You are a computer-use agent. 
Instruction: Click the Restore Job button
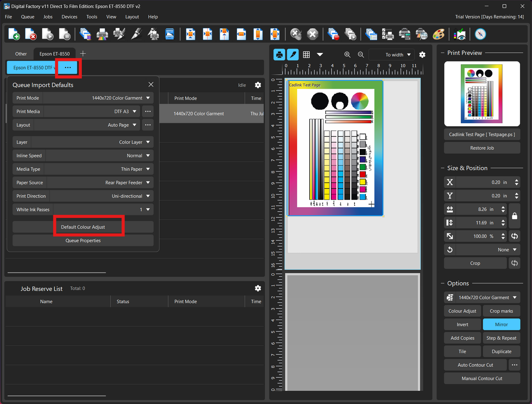[x=482, y=148]
